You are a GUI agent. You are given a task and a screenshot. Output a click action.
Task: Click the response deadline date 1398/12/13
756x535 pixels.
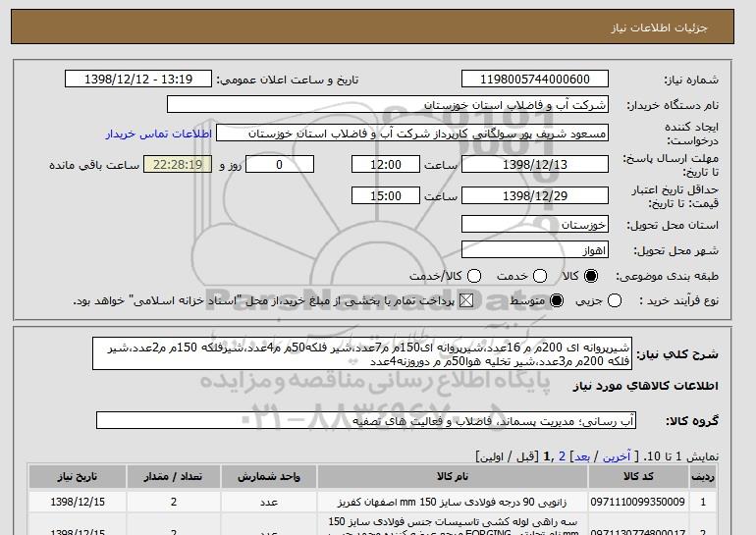click(x=535, y=164)
